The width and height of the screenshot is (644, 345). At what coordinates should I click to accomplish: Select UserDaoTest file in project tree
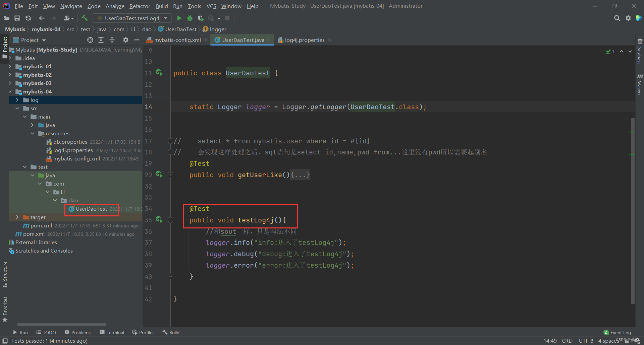pyautogui.click(x=91, y=209)
